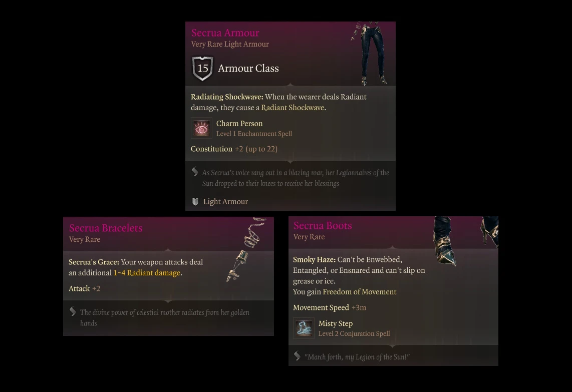This screenshot has width=572, height=392.
Task: Click the Secrua Armour lore quill icon
Action: tap(195, 172)
